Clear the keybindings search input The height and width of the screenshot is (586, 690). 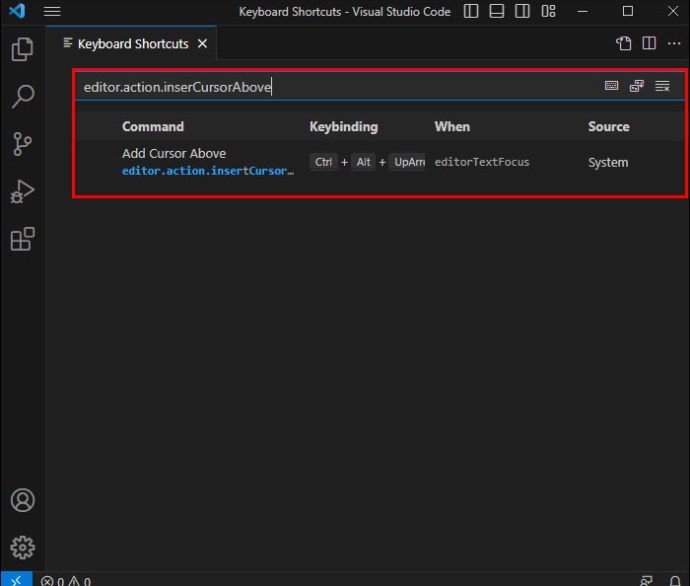click(x=662, y=86)
